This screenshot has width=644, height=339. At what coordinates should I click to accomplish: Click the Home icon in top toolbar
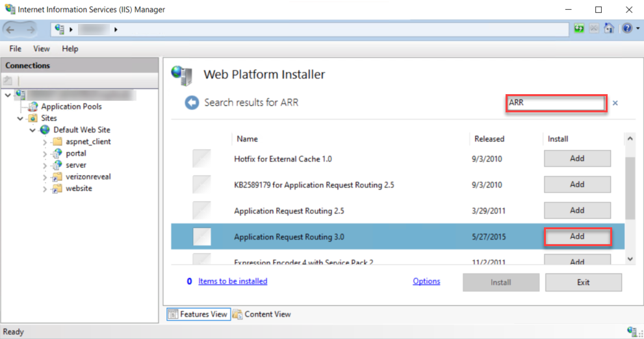pyautogui.click(x=609, y=29)
